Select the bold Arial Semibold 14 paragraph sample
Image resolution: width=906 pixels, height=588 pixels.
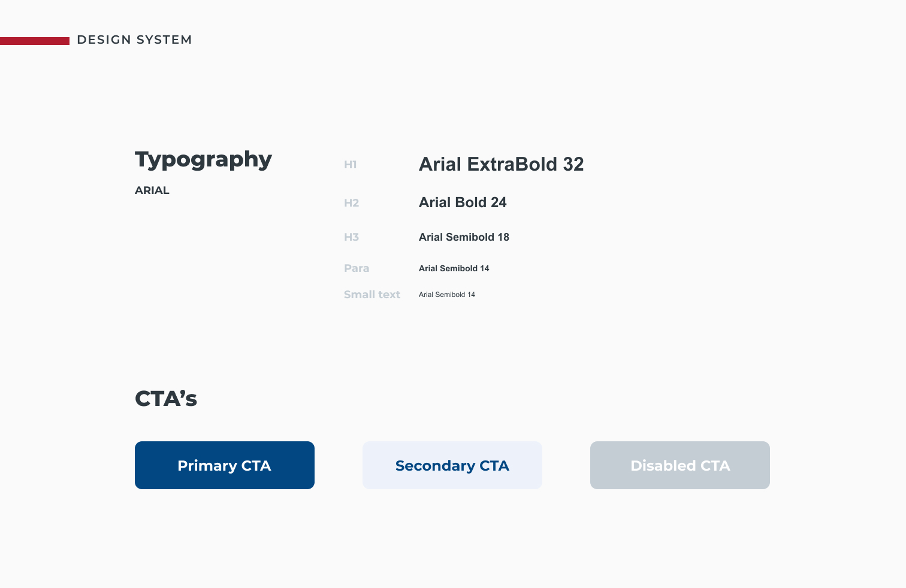454,268
